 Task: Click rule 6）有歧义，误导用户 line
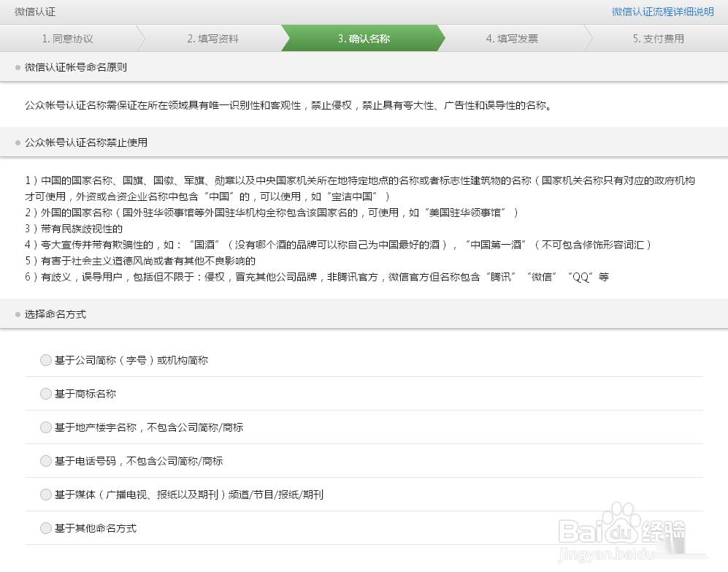point(317,277)
